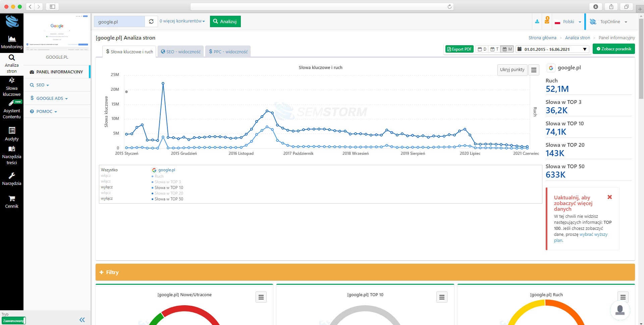Reload page from address bar icon
This screenshot has height=325, width=644.
pos(449,7)
